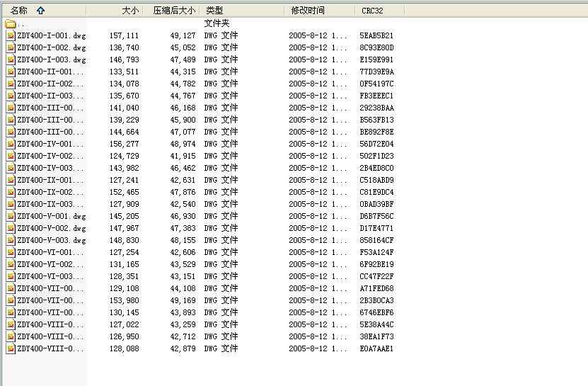
Task: Pick file icon in the 127,022 size row
Action: pos(11,324)
